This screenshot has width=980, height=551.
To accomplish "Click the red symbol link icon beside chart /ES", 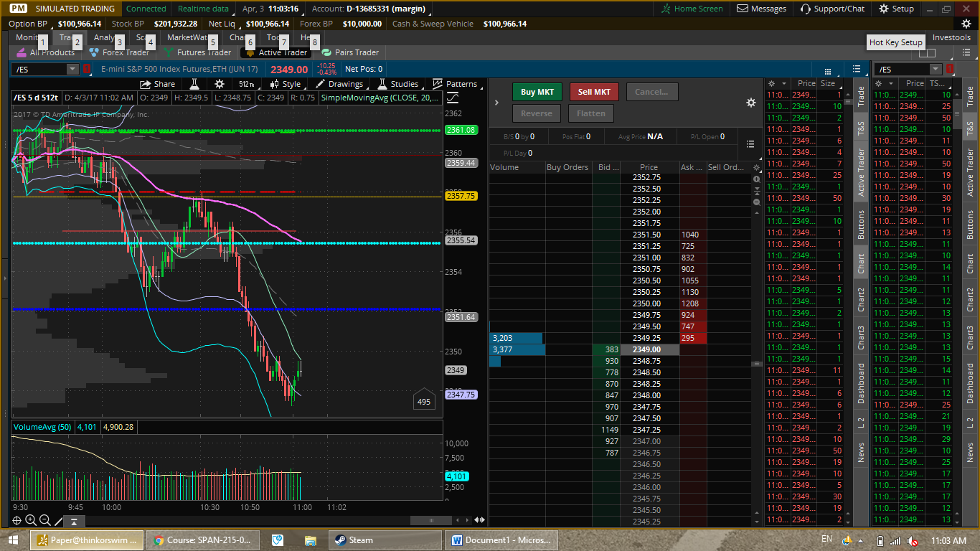I will tap(87, 69).
